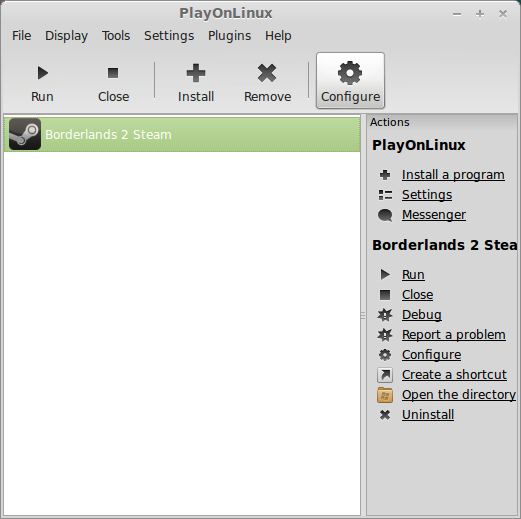The image size is (521, 519).
Task: Click the folder icon beside Open the directory
Action: pyautogui.click(x=385, y=395)
